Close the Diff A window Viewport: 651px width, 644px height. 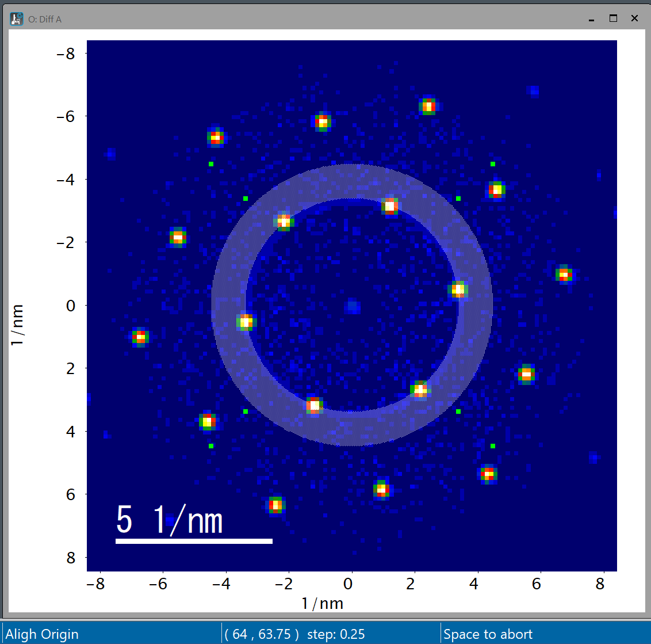(x=634, y=18)
